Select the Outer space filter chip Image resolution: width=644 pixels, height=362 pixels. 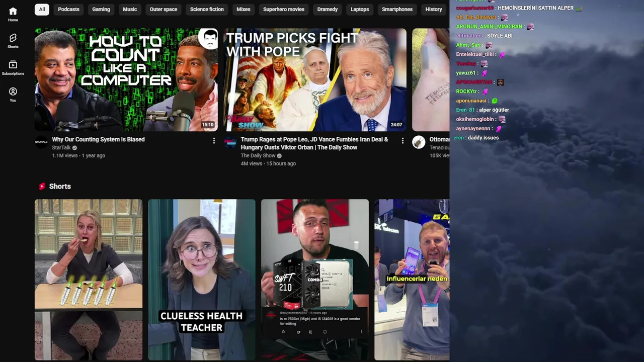pyautogui.click(x=164, y=9)
